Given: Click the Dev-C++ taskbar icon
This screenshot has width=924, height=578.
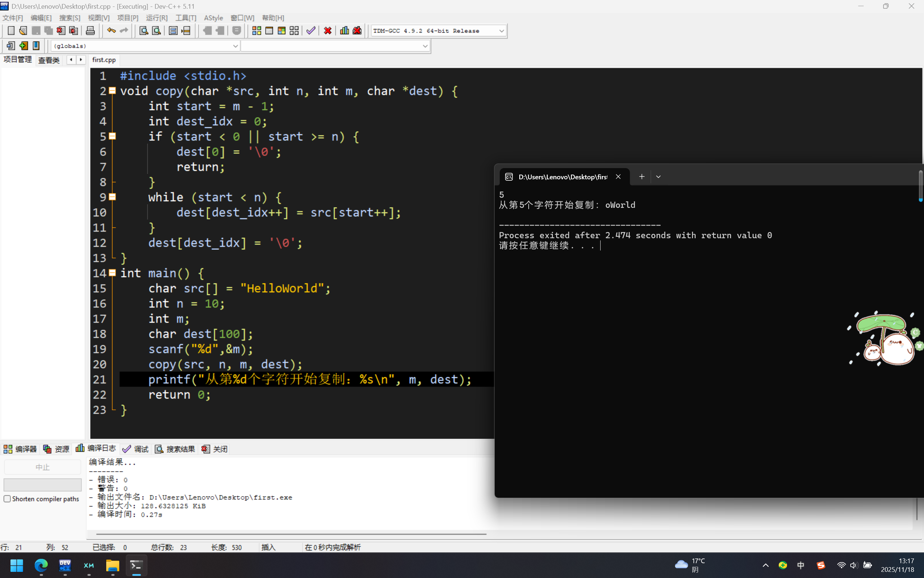Looking at the screenshot, I should pos(65,565).
